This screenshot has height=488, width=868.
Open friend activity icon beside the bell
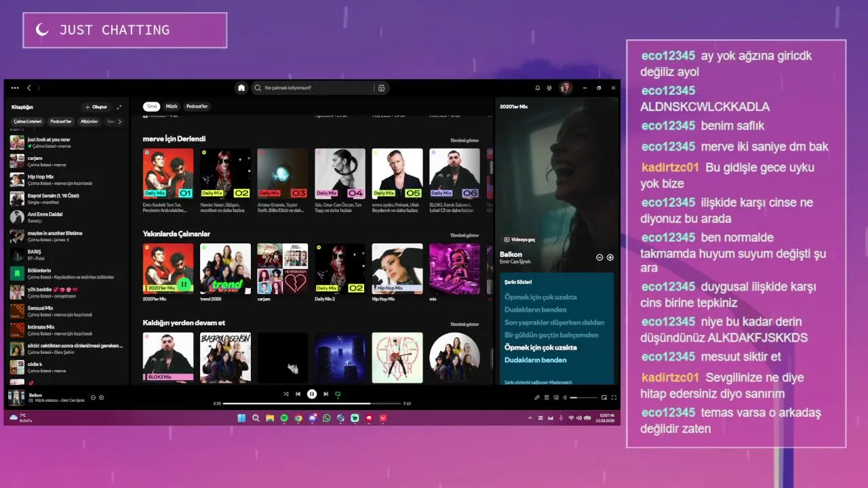coord(549,88)
